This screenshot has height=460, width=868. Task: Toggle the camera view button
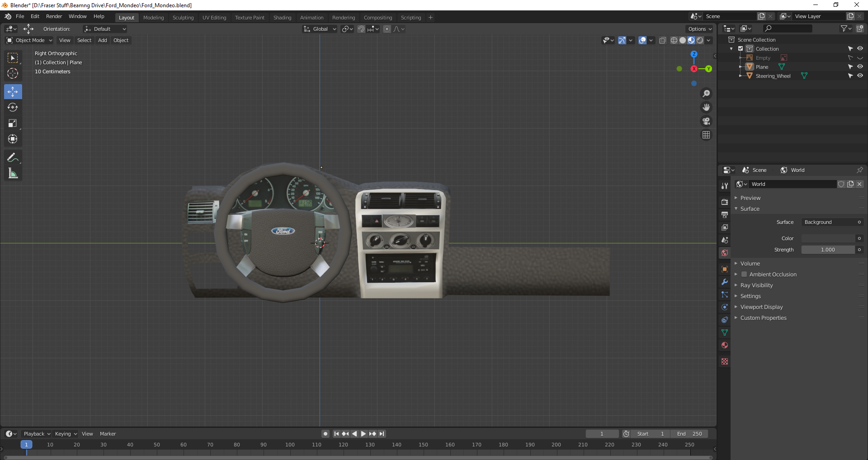tap(706, 121)
